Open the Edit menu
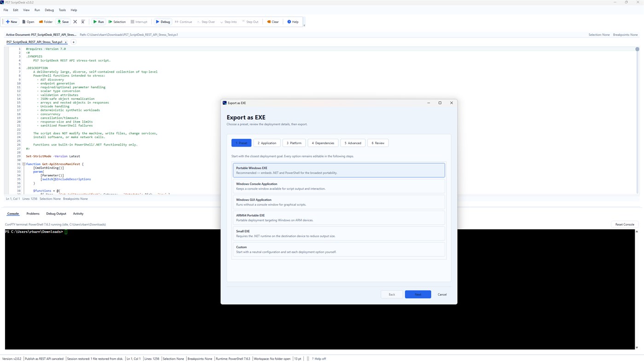Screen dimensions: 644x362 (x=16, y=10)
